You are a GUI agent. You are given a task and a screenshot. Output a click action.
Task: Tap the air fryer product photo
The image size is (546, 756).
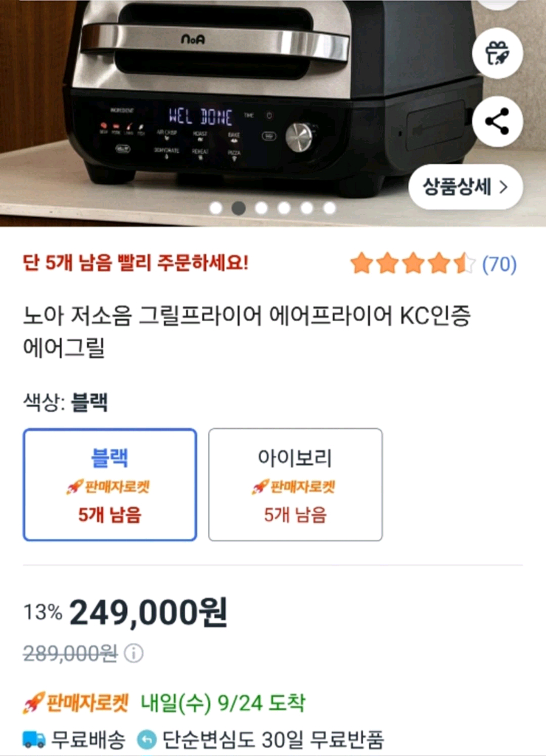243,96
